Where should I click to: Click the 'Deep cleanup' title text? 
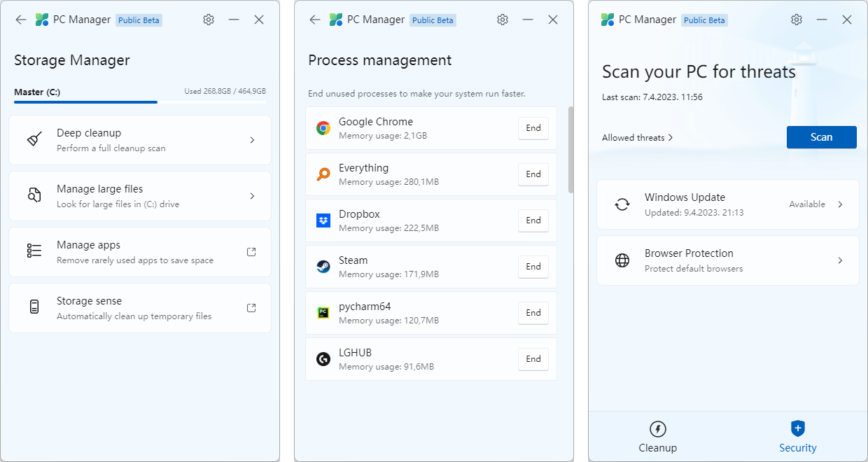click(89, 133)
